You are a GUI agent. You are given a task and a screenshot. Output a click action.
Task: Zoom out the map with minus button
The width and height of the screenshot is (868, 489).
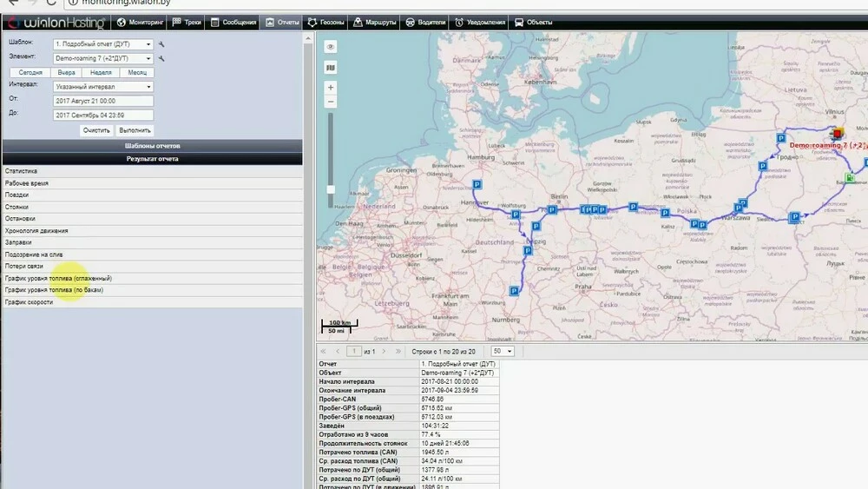coord(331,102)
